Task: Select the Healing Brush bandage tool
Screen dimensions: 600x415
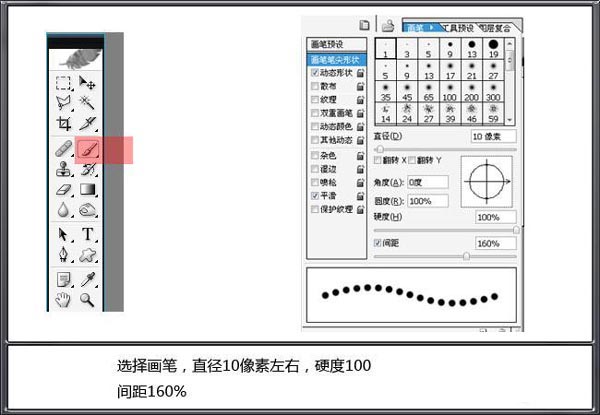Action: tap(63, 148)
